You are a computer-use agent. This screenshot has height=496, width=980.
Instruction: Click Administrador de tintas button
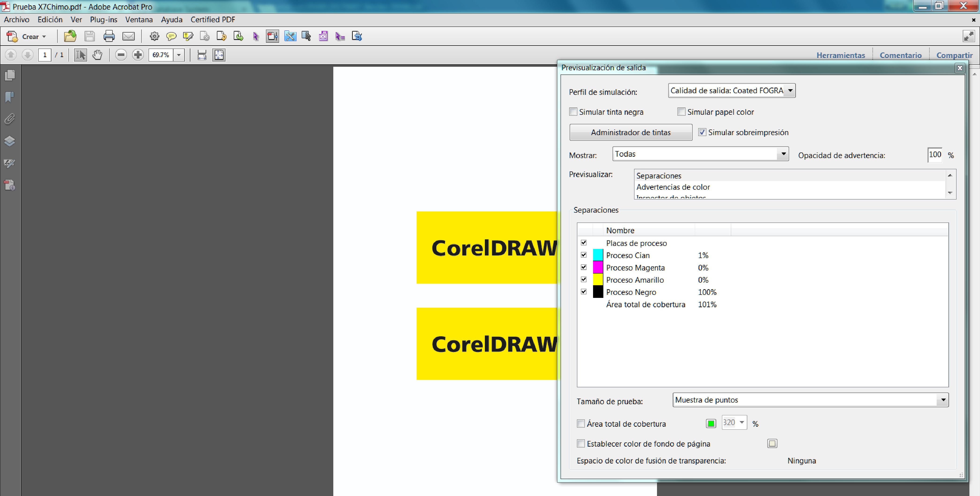point(631,132)
